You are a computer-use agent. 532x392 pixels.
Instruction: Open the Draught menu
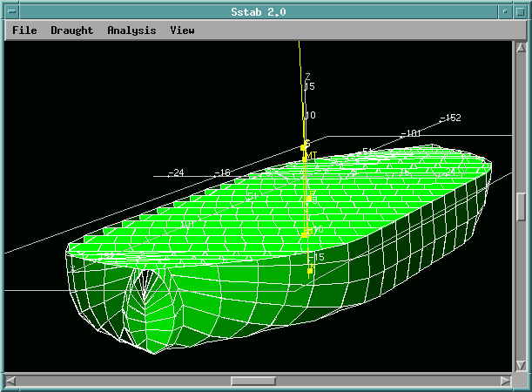pos(71,30)
